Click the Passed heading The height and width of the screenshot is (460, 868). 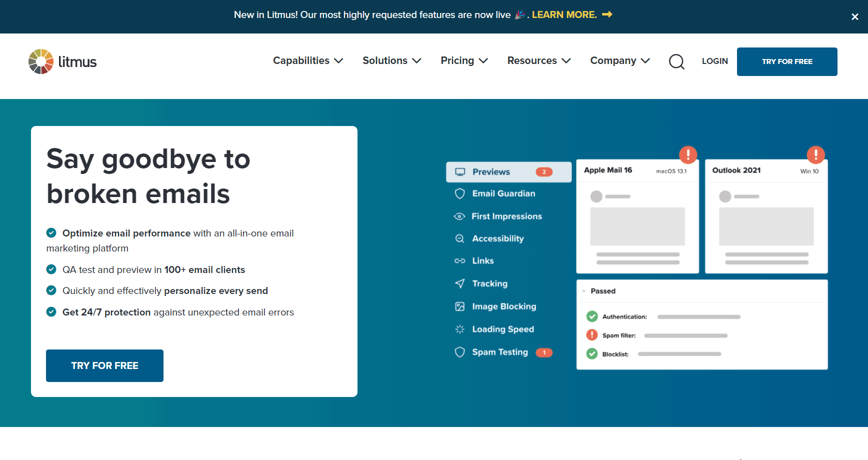coord(603,291)
